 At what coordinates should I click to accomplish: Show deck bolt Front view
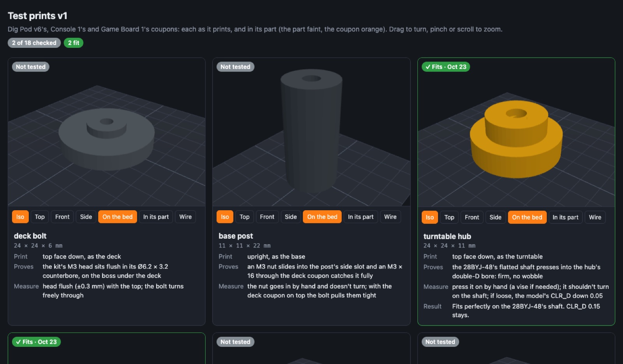(x=62, y=217)
